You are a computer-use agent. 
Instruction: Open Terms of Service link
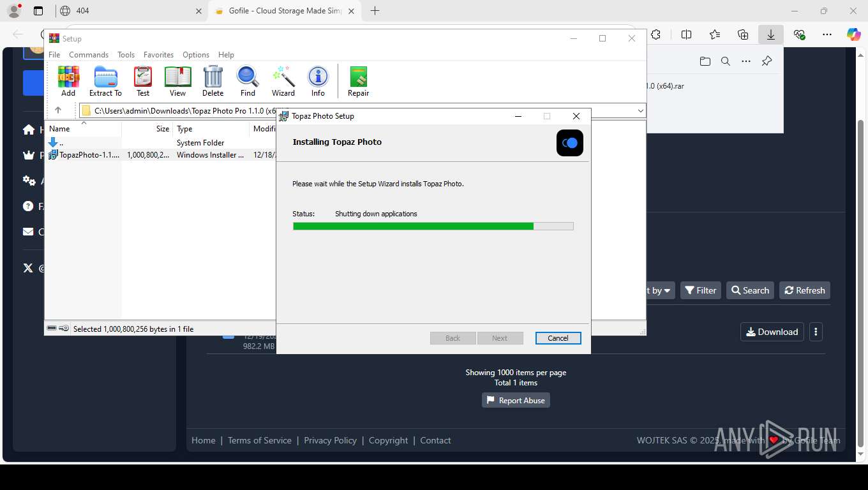(x=259, y=440)
